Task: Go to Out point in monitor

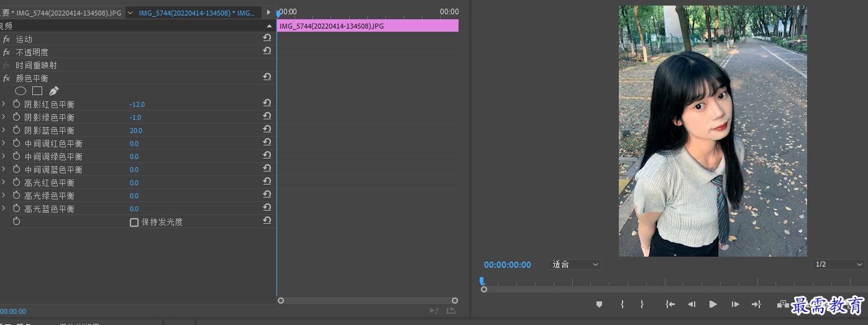Action: click(756, 304)
